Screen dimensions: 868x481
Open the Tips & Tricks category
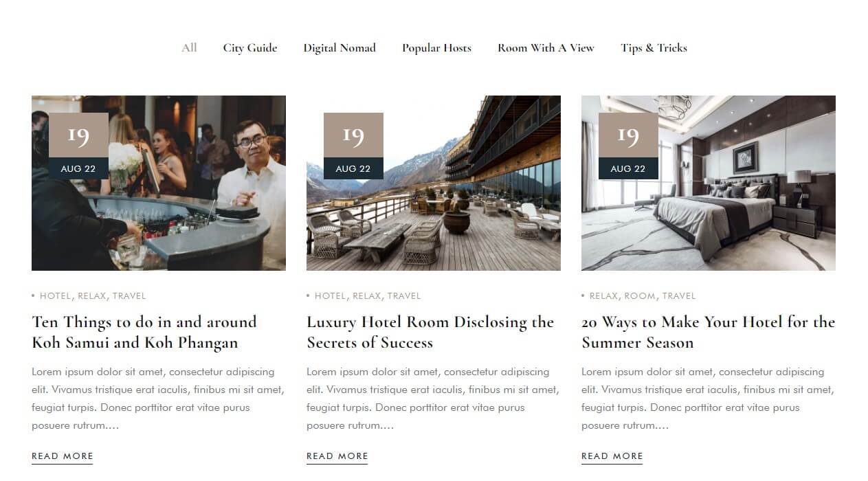pyautogui.click(x=654, y=47)
